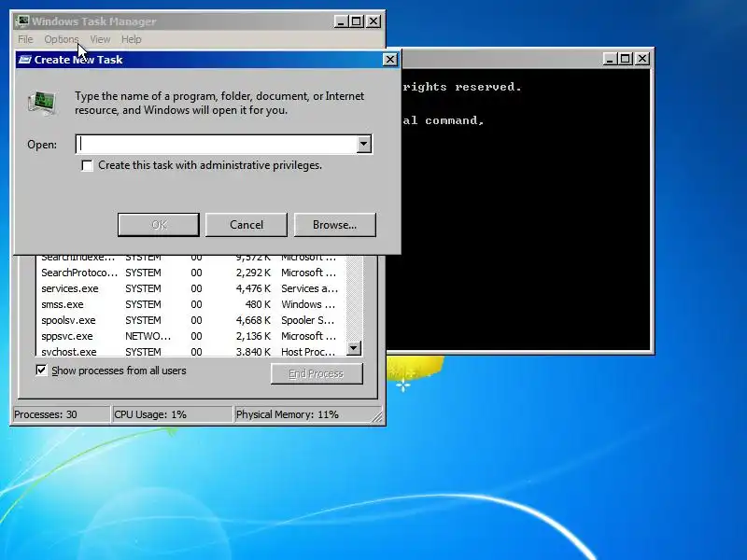This screenshot has width=747, height=560.
Task: Select the SearchProtoco... process row
Action: (x=190, y=273)
